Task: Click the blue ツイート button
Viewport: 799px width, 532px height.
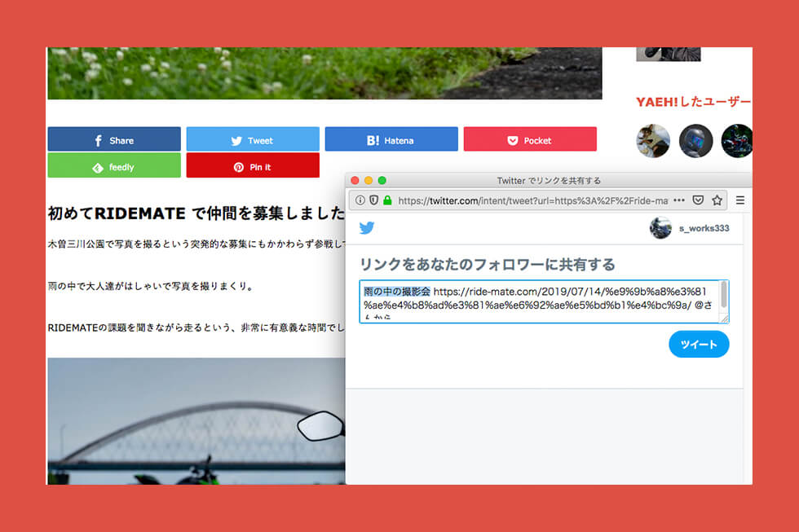Action: (699, 344)
